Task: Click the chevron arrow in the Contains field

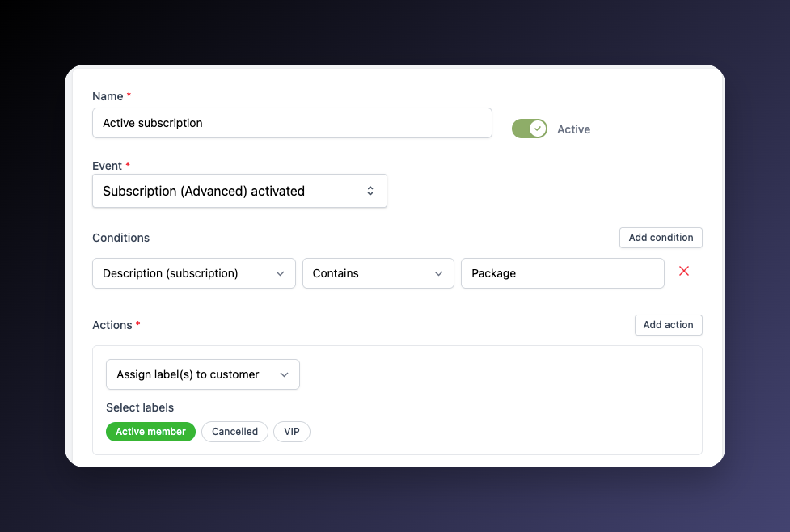Action: click(x=438, y=274)
